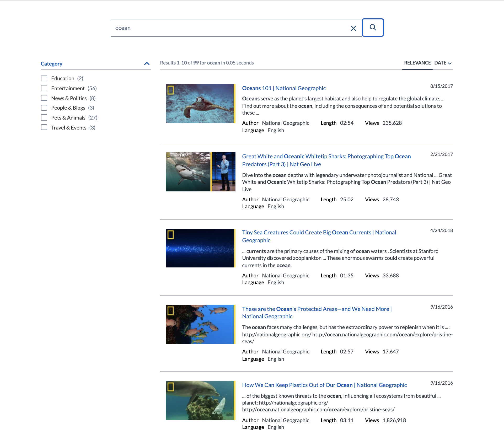
Task: Click the views count 1,826,918
Action: point(394,420)
